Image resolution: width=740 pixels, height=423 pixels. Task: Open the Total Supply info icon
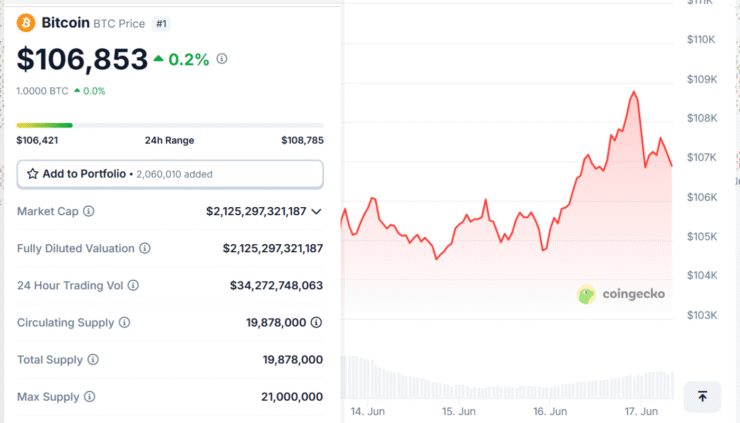[93, 360]
